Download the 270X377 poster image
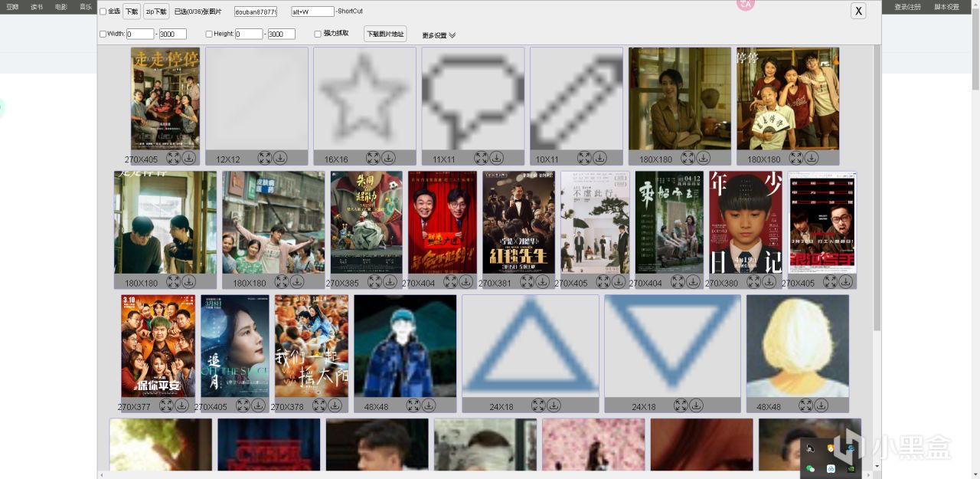Viewport: 980px width, 479px height. 181,405
